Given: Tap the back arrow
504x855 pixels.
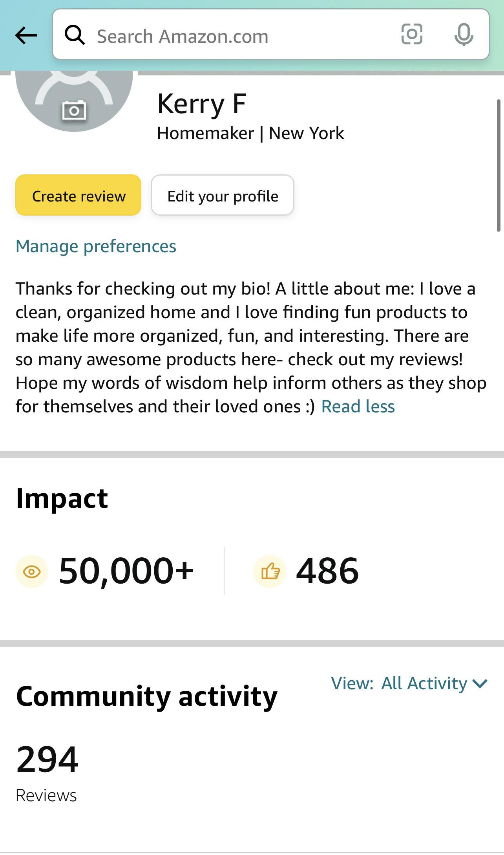Looking at the screenshot, I should point(26,36).
